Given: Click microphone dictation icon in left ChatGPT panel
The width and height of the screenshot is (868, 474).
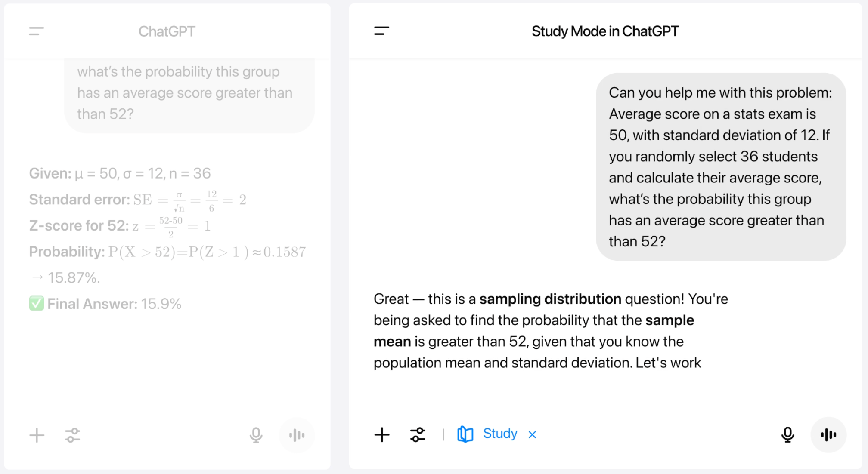Looking at the screenshot, I should (x=256, y=435).
